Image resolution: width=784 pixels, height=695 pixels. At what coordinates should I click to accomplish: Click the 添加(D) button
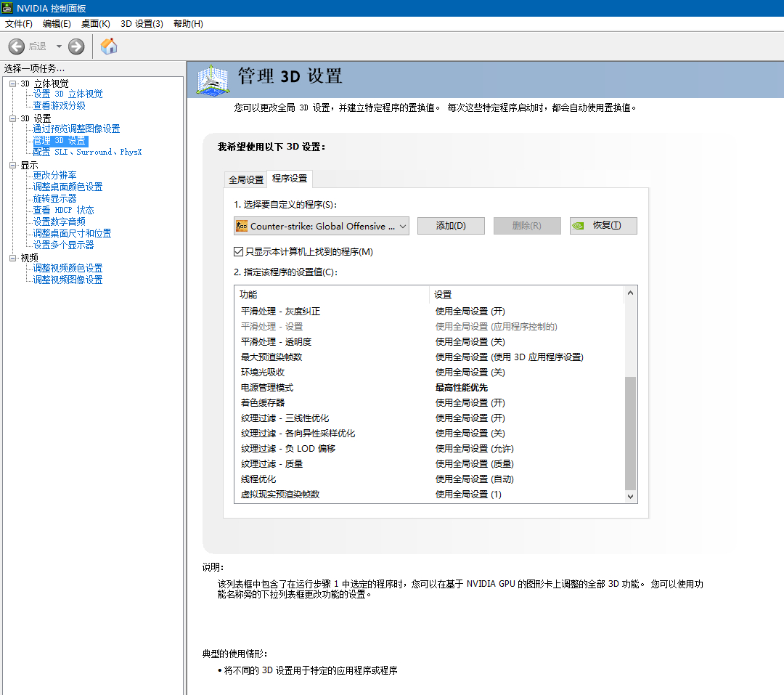[x=451, y=226]
